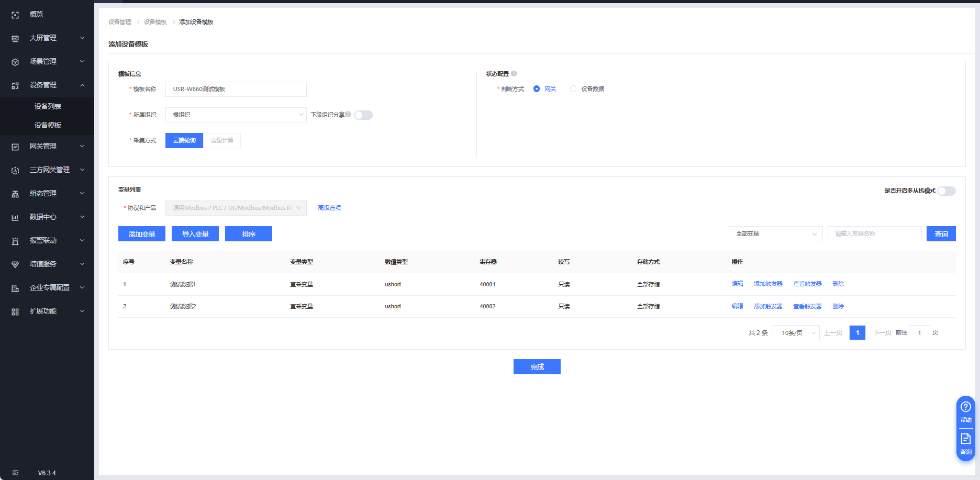Select the 设备数据 radio option
This screenshot has width=980, height=480.
point(573,89)
